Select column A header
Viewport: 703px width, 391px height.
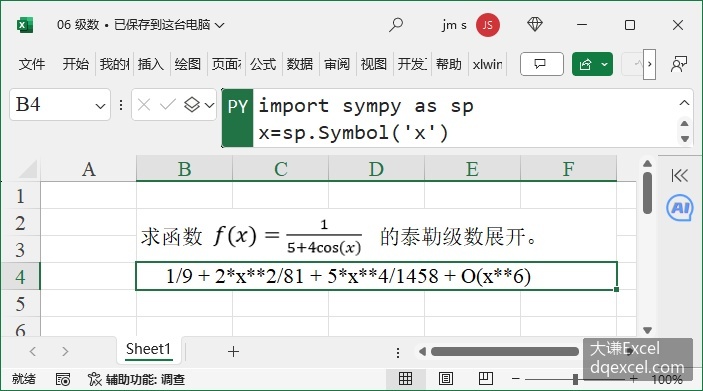coord(88,169)
